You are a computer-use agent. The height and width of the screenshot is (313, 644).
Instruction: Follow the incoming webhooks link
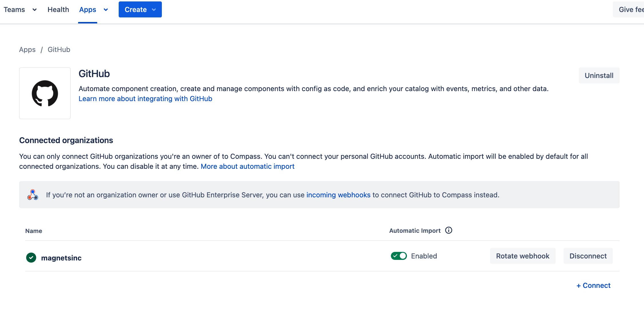338,195
